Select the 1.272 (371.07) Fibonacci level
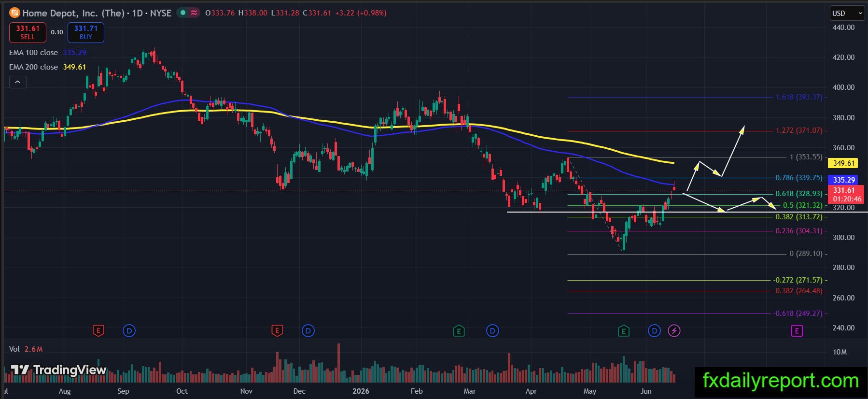The width and height of the screenshot is (868, 399). tap(799, 130)
